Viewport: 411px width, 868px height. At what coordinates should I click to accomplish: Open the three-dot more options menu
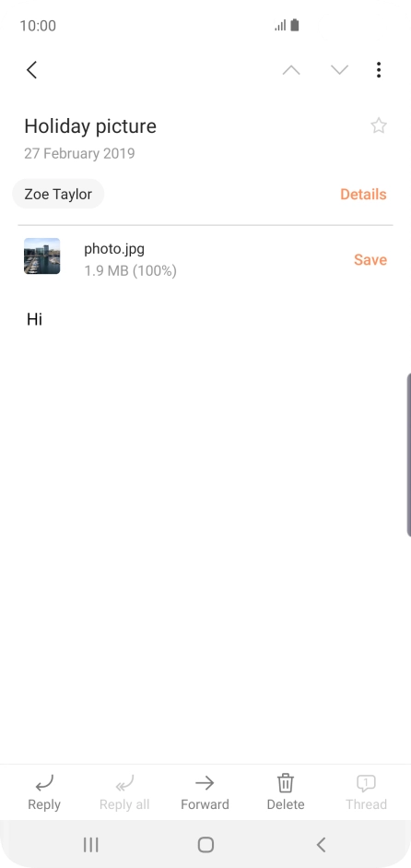point(379,70)
